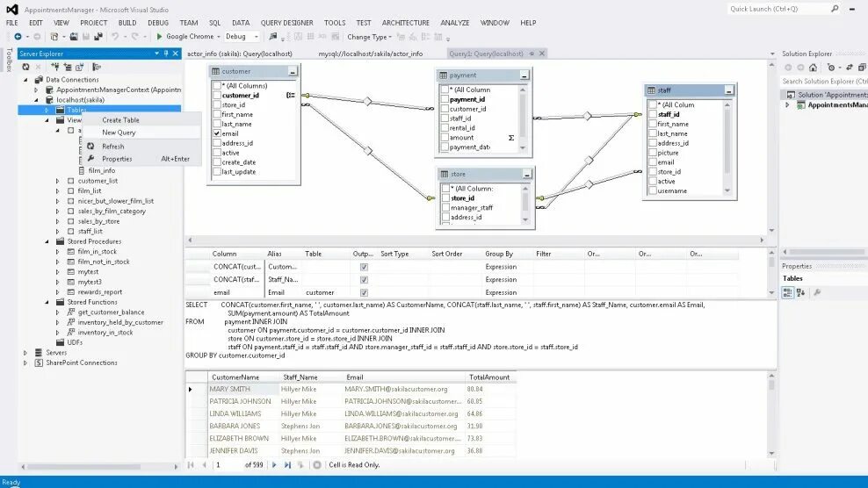Click the Quick Launch search icon
This screenshot has height=488, width=868.
click(835, 9)
